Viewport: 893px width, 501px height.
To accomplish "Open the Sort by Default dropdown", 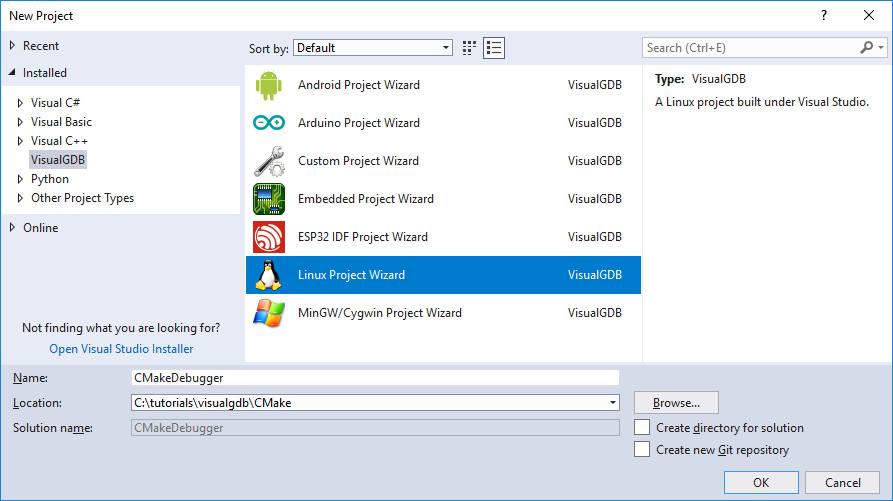I will (373, 48).
